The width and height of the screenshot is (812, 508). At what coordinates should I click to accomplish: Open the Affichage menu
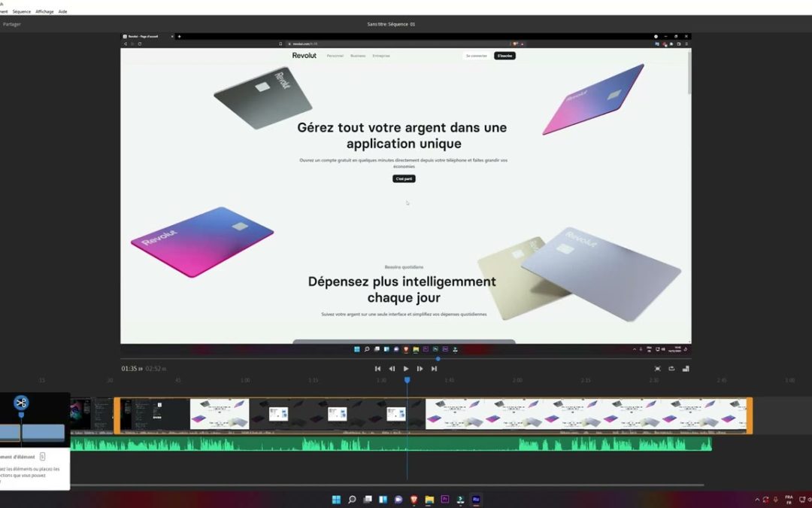point(44,11)
